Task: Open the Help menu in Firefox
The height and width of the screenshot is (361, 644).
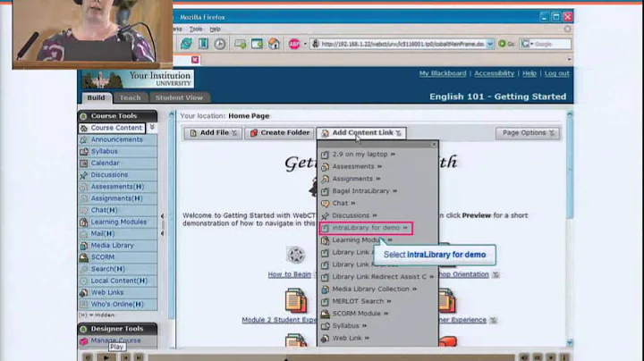Action: (x=215, y=29)
